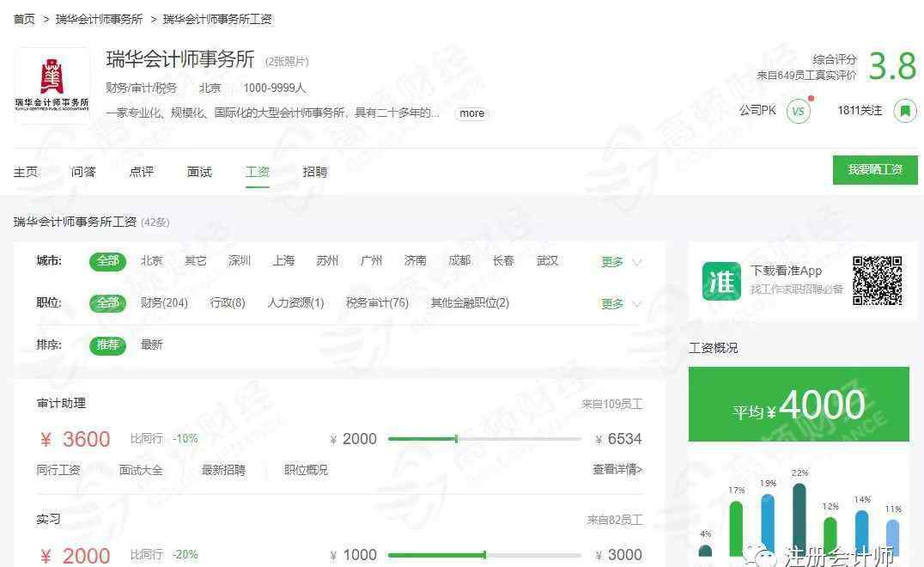Filter salaries by city 上海

click(x=283, y=260)
